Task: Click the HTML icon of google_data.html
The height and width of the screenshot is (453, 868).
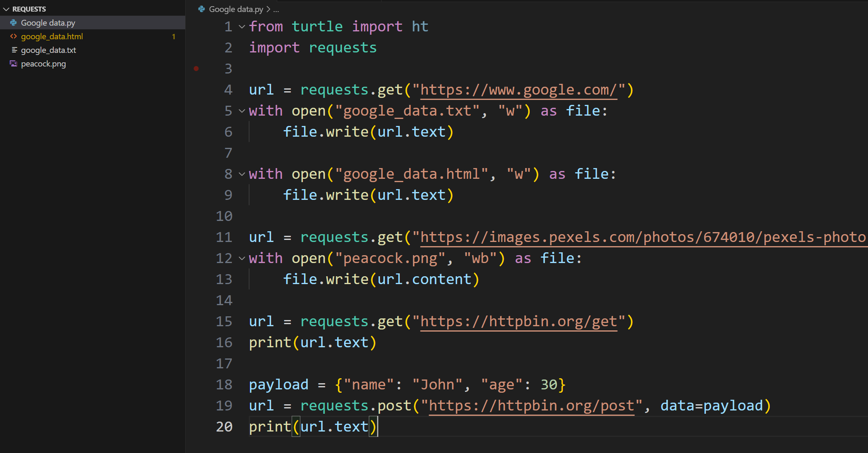Action: point(14,36)
